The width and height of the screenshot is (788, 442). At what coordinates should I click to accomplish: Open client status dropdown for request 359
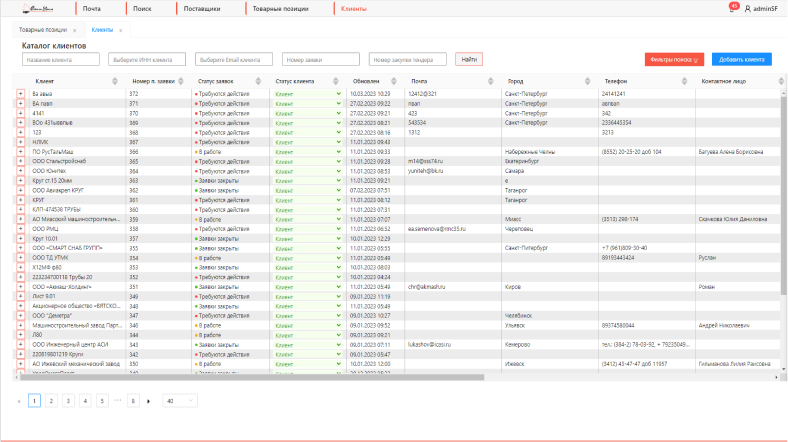(x=308, y=219)
